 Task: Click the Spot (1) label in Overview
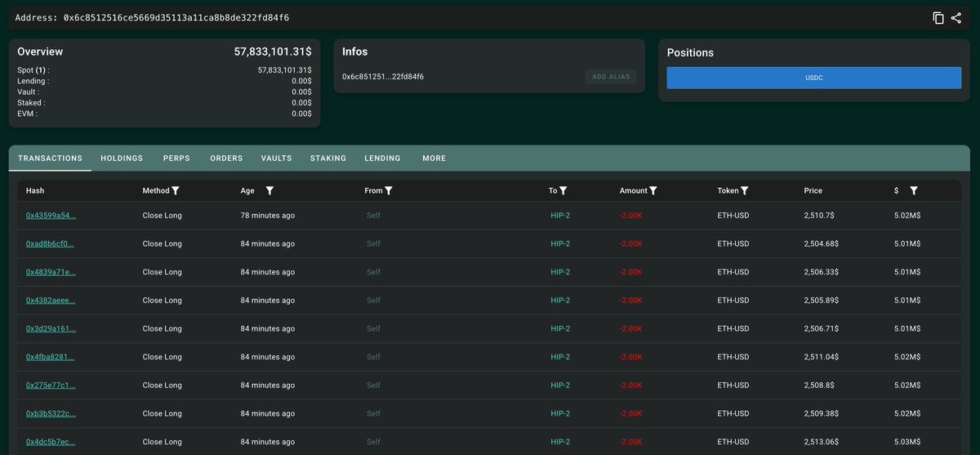(x=33, y=70)
